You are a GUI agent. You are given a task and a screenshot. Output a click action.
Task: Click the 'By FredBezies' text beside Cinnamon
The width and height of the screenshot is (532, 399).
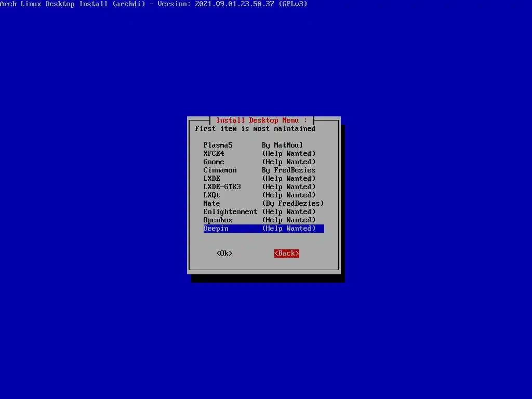point(288,170)
